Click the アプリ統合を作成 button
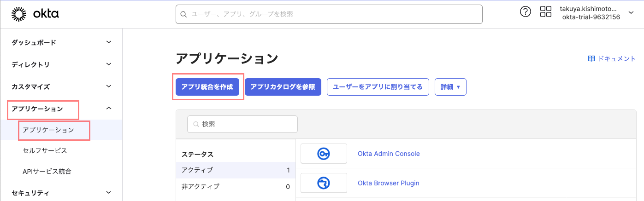Viewport: 644px width, 201px height. tap(207, 87)
